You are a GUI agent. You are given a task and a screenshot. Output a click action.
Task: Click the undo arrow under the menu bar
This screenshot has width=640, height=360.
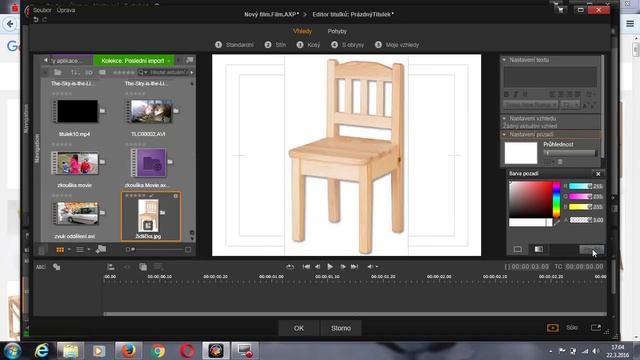pos(36,20)
